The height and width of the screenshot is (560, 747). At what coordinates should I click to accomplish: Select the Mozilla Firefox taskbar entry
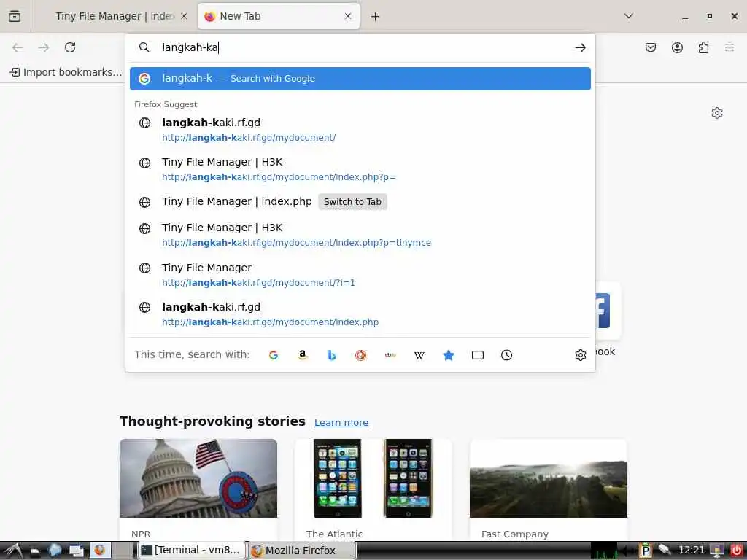coord(302,551)
